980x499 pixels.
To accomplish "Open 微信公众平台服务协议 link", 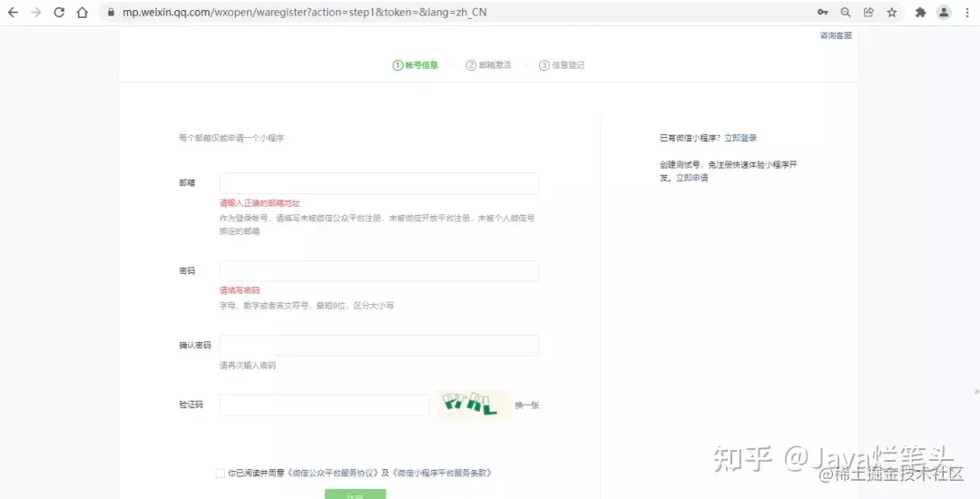I will point(334,474).
